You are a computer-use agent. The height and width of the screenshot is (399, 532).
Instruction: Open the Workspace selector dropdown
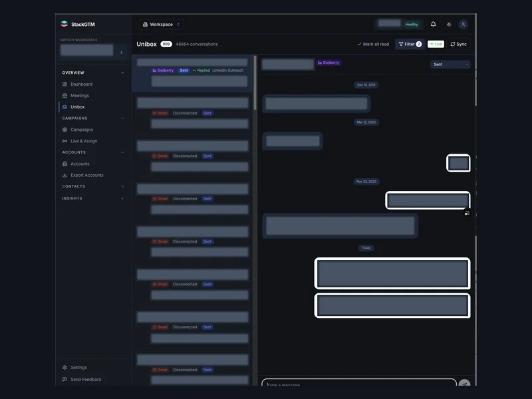(x=162, y=25)
